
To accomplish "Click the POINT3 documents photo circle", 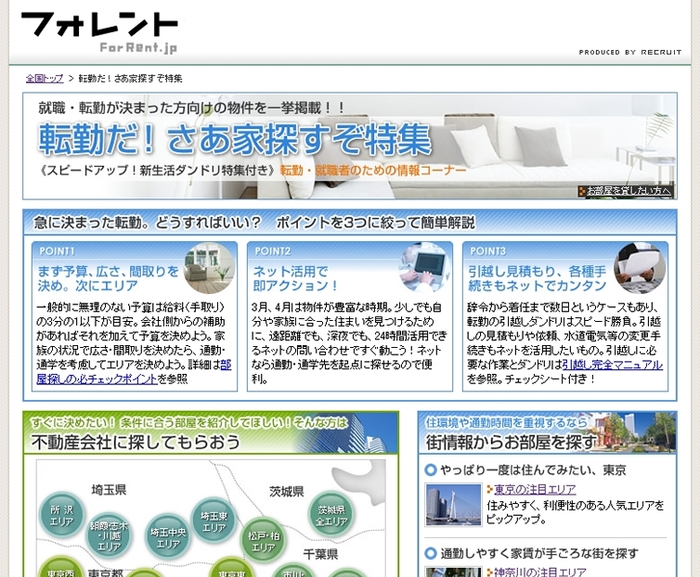I will click(640, 268).
